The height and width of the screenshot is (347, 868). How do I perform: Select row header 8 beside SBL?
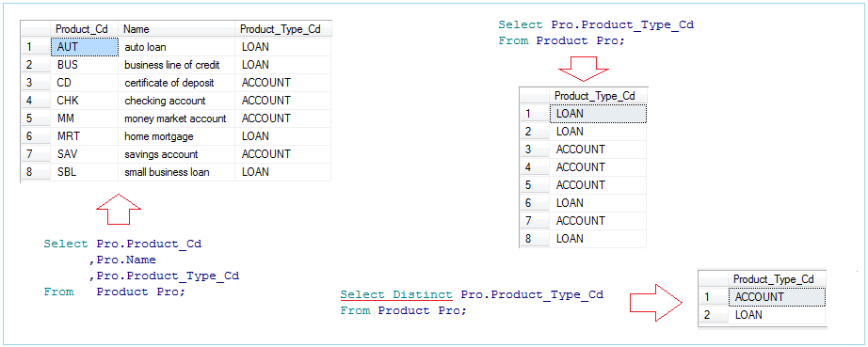[36, 172]
